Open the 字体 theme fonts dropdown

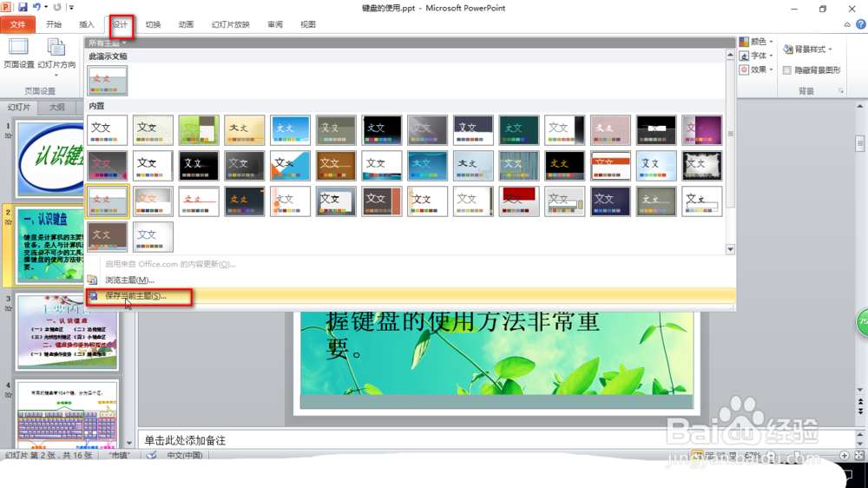click(x=756, y=56)
